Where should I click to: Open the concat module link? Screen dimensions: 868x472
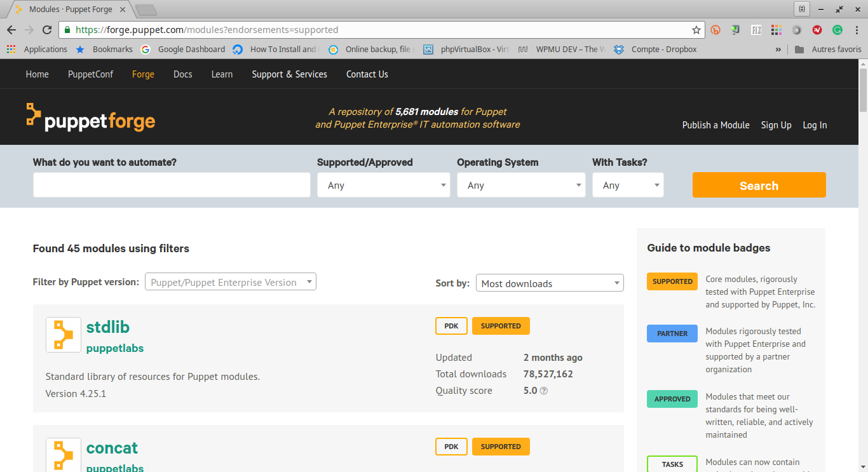[112, 448]
